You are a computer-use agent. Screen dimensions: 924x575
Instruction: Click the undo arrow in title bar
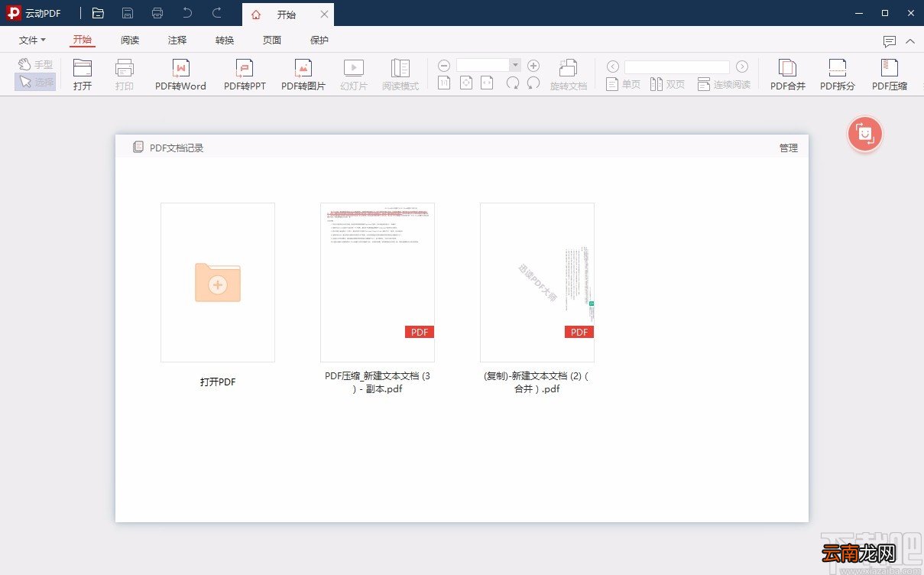[187, 13]
